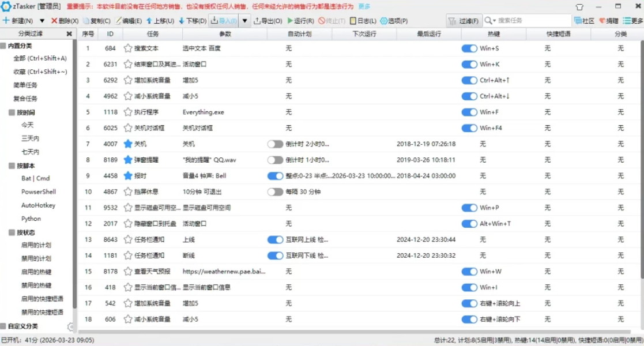644x346 pixels.
Task: Click the Stop (终止) toolbar button
Action: pos(332,21)
